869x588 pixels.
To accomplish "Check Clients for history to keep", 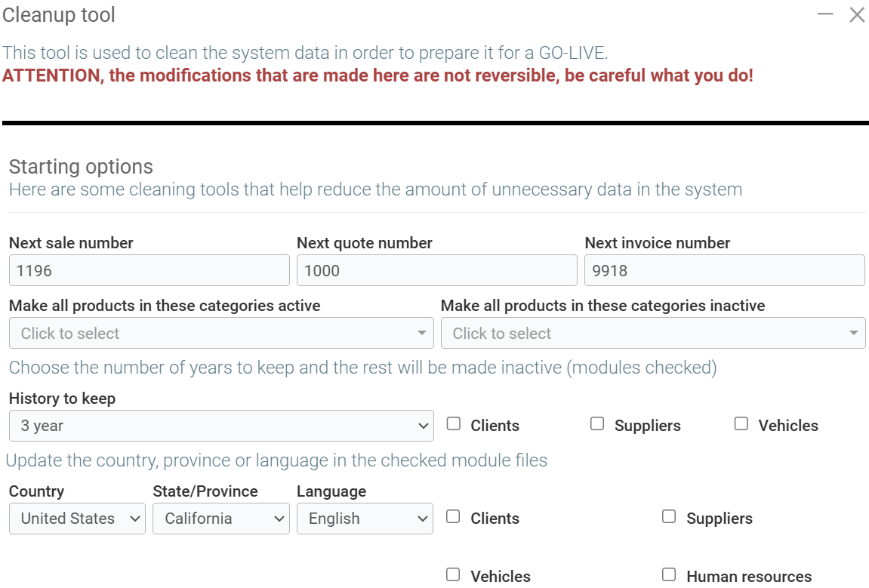I will pos(454,424).
